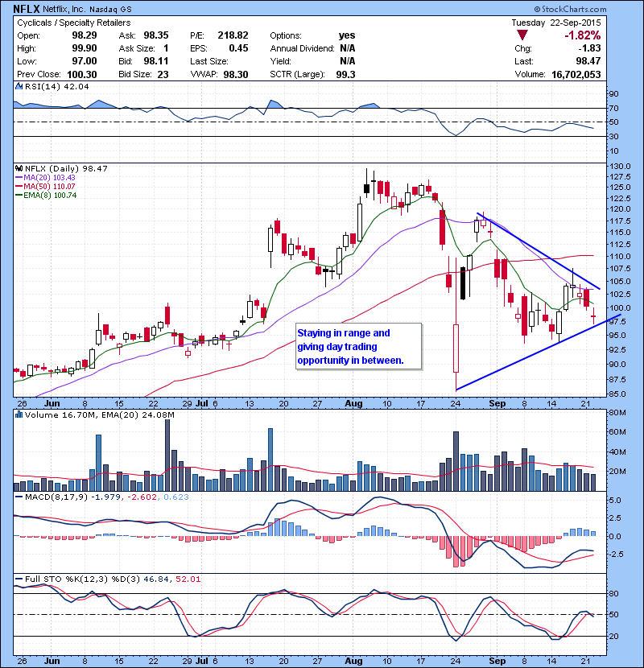This screenshot has width=644, height=668.
Task: Click the red down-triangle change indicator
Action: (x=522, y=35)
